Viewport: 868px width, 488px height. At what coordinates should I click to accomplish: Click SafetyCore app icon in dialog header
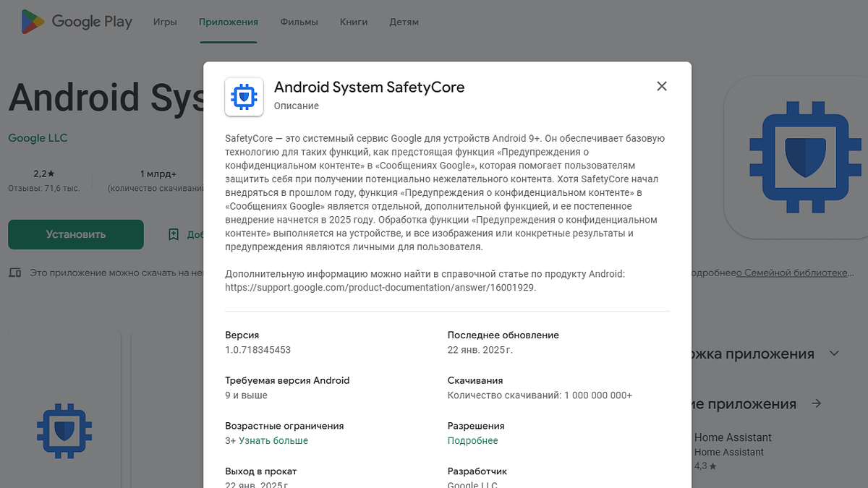pos(243,96)
